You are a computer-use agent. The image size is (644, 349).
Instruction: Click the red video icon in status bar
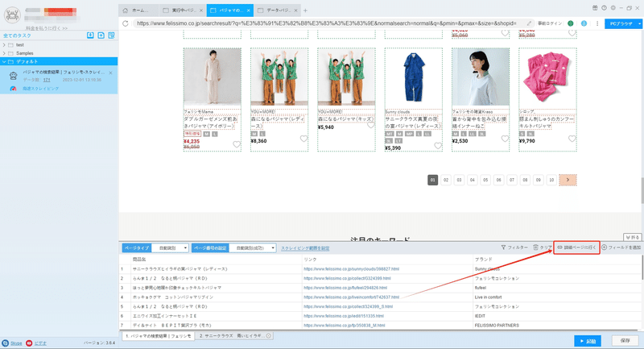[x=29, y=343]
